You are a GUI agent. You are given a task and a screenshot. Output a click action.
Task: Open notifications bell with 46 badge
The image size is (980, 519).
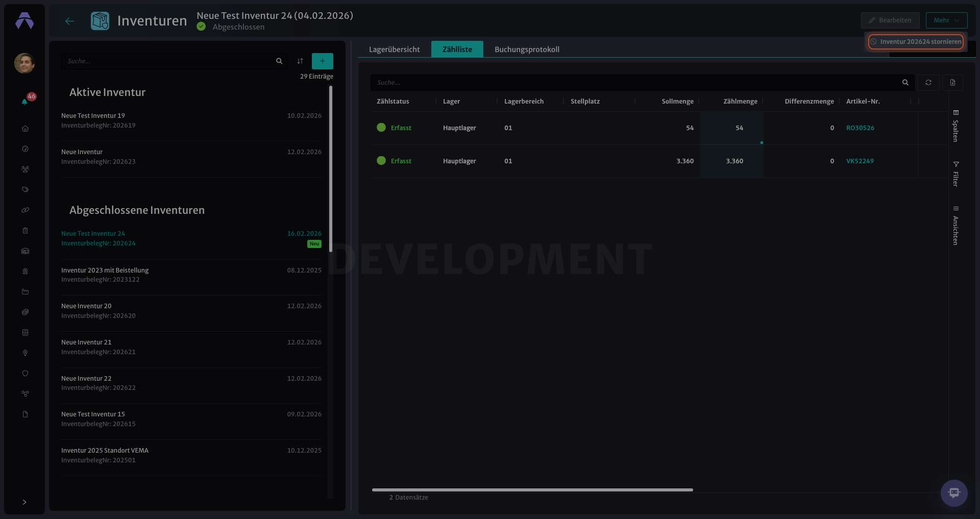tap(25, 101)
